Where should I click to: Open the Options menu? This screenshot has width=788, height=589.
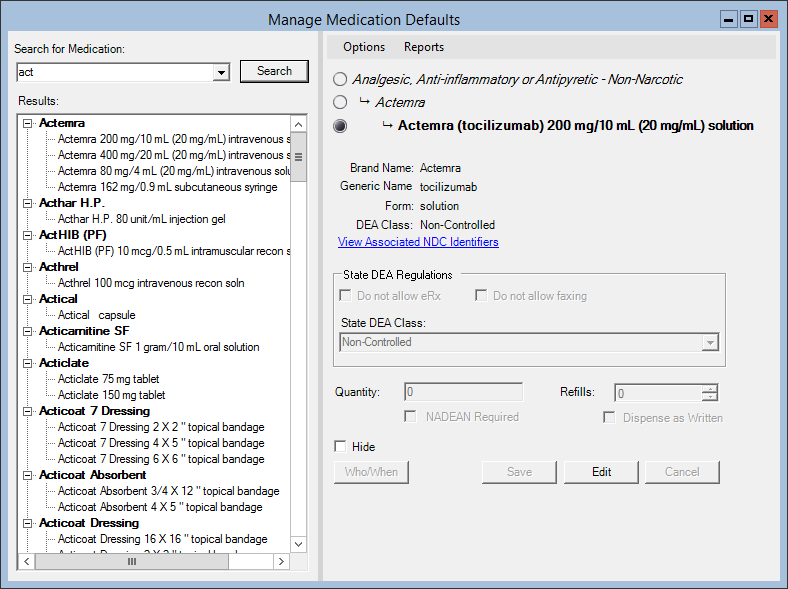[364, 47]
